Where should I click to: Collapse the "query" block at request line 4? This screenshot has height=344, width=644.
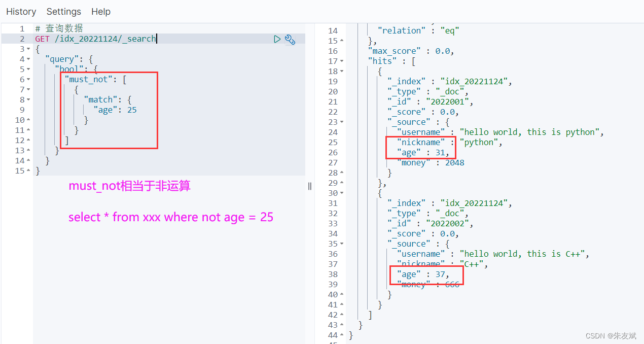(x=28, y=59)
